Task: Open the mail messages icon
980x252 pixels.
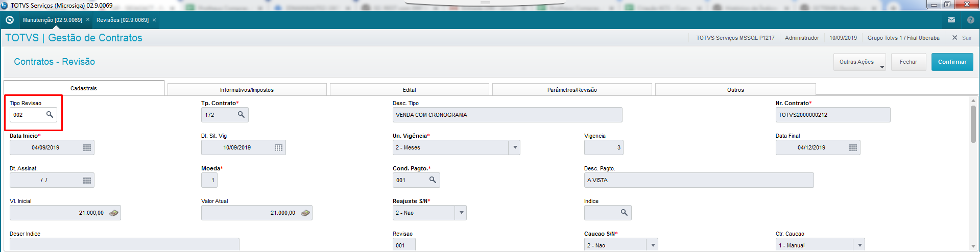Action: (951, 20)
